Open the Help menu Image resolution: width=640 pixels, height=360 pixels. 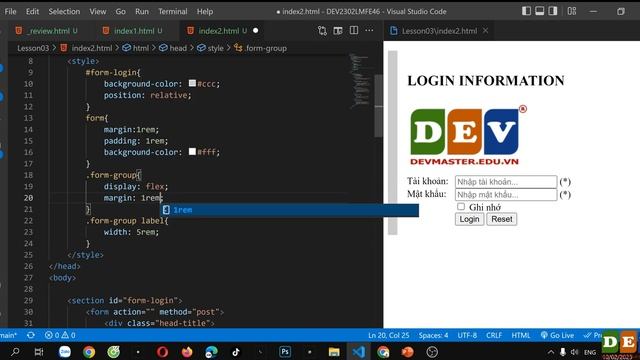tap(205, 11)
